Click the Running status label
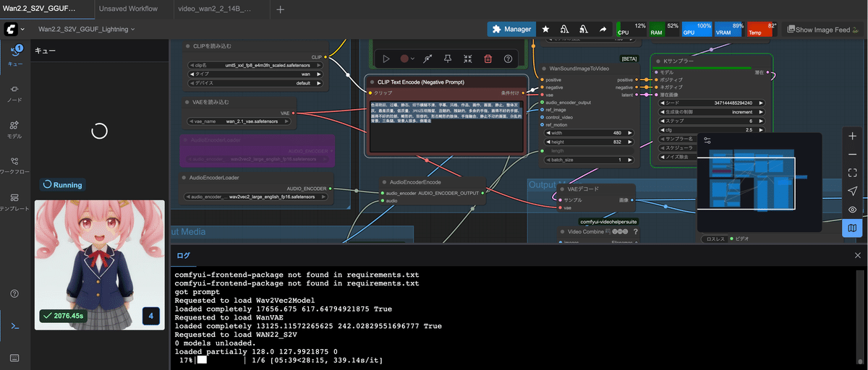 pyautogui.click(x=63, y=185)
